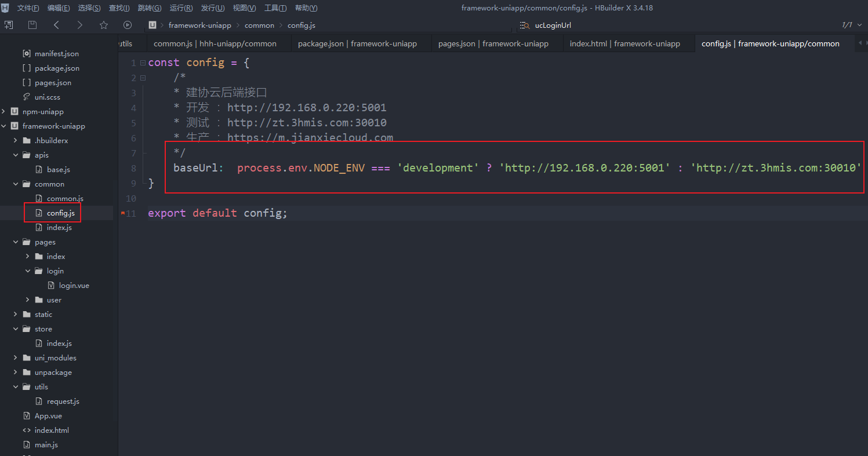Open the 帮助(Y) menu
The height and width of the screenshot is (456, 868).
point(306,8)
